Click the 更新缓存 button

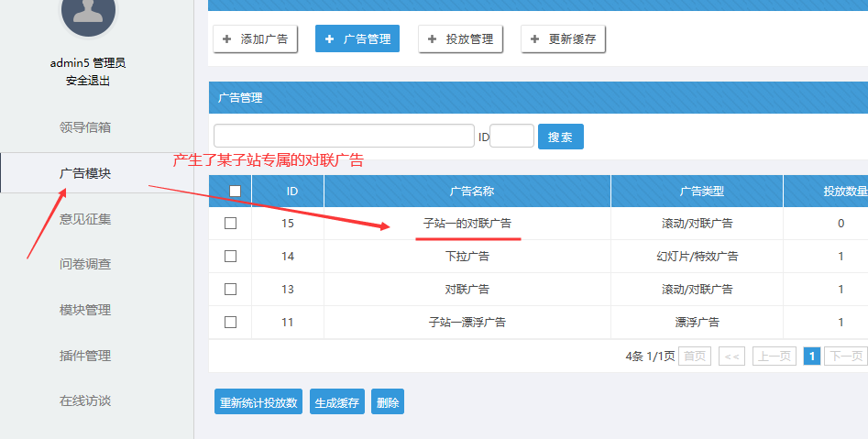[x=564, y=38]
